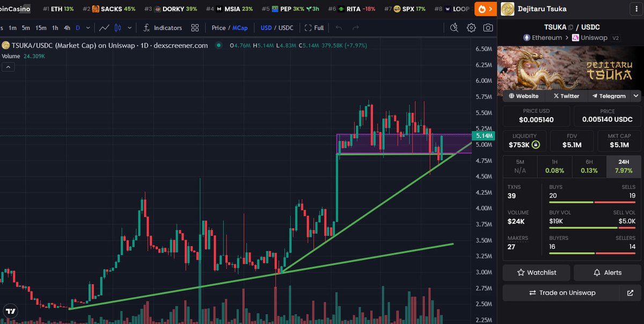
Task: Switch stats to 24H period
Action: click(x=623, y=166)
